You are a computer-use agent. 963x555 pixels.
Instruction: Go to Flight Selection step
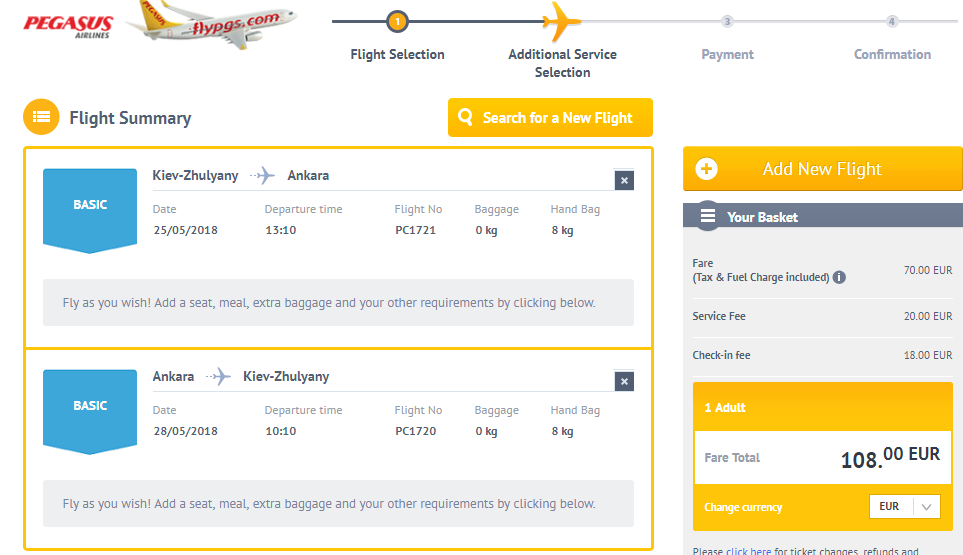tap(397, 54)
